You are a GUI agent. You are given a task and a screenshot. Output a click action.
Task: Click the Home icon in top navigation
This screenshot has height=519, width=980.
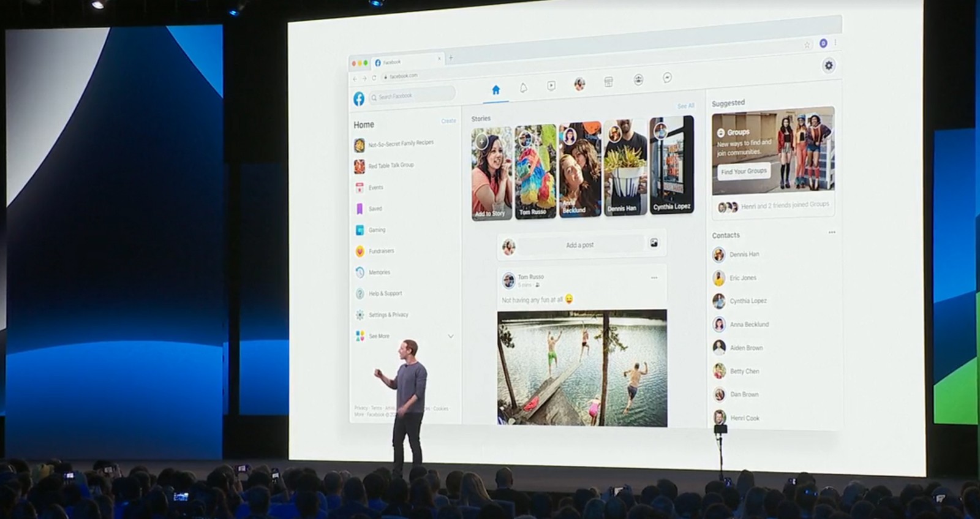tap(496, 90)
